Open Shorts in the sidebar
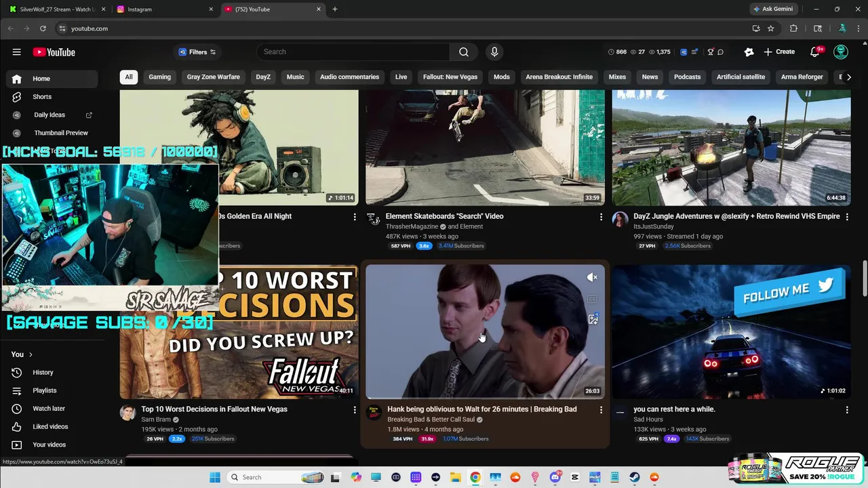This screenshot has height=488, width=868. 52,97
